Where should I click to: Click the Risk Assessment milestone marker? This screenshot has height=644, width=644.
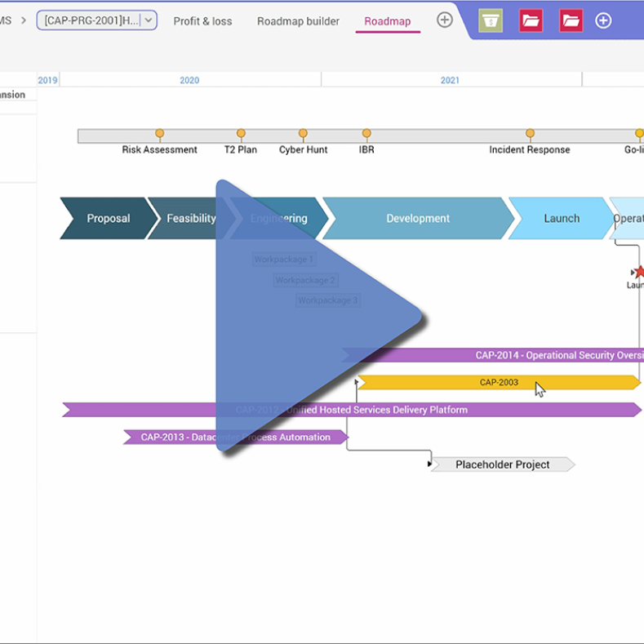pyautogui.click(x=159, y=134)
